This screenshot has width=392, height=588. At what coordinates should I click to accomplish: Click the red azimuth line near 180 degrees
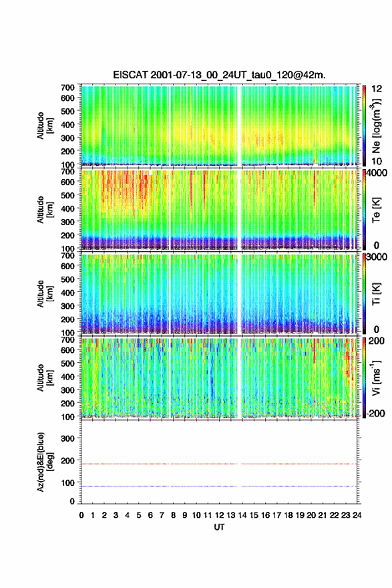(218, 464)
